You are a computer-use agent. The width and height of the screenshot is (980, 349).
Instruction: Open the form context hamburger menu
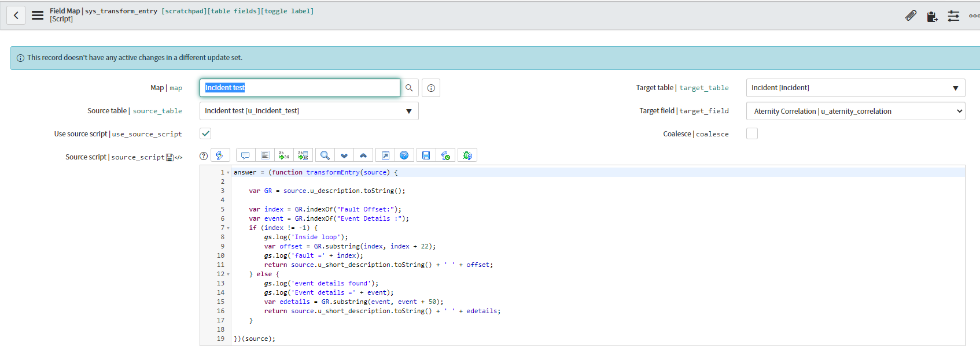38,16
